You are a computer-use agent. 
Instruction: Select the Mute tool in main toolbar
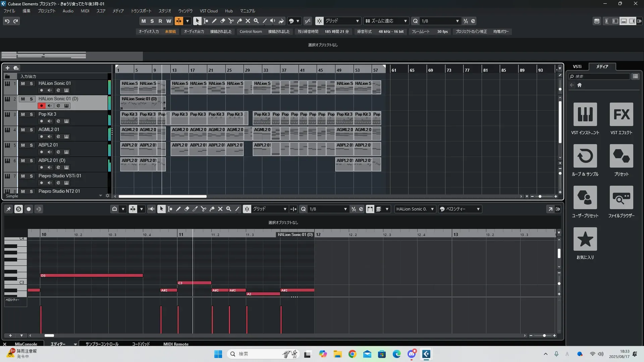pos(248,21)
